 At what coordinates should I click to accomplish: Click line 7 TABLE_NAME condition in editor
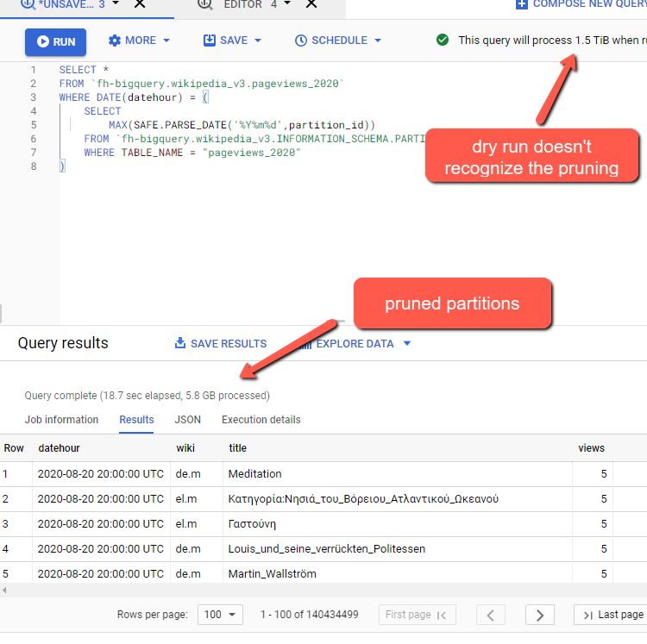[192, 153]
